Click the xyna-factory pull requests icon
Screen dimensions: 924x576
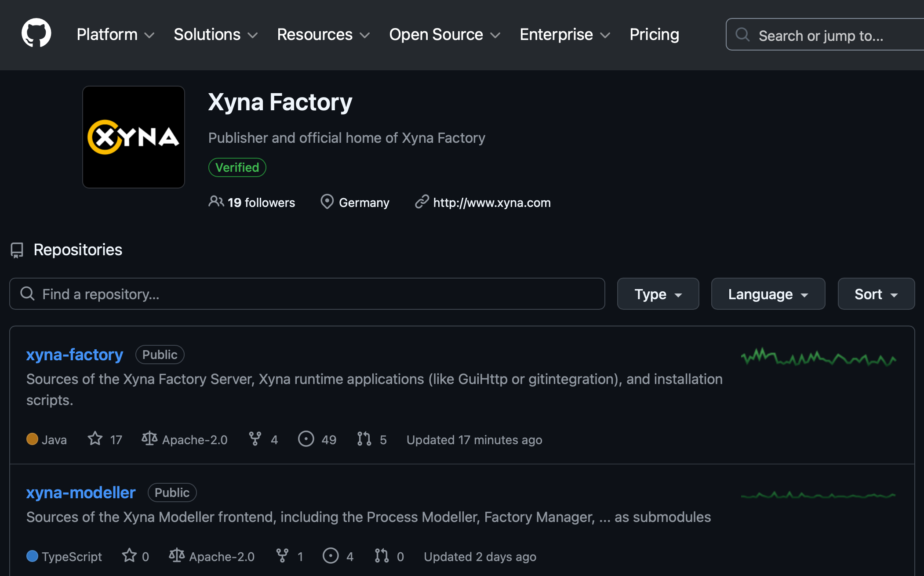364,438
